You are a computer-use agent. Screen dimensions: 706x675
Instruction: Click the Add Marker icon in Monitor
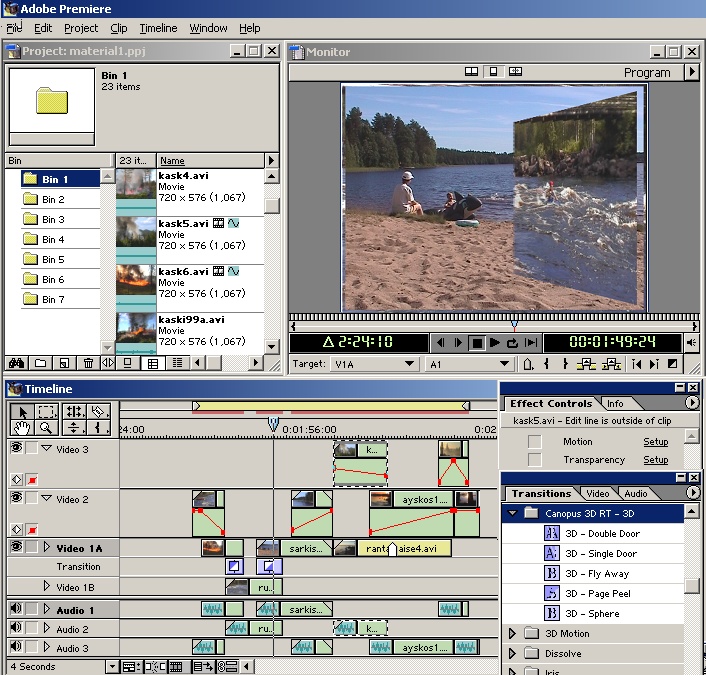528,364
